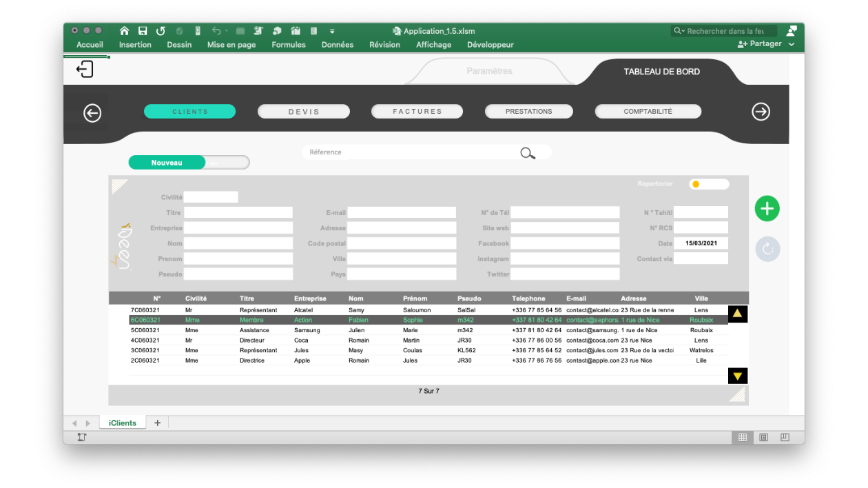
Task: Expand the quick access toolbar customize arrow
Action: click(332, 31)
